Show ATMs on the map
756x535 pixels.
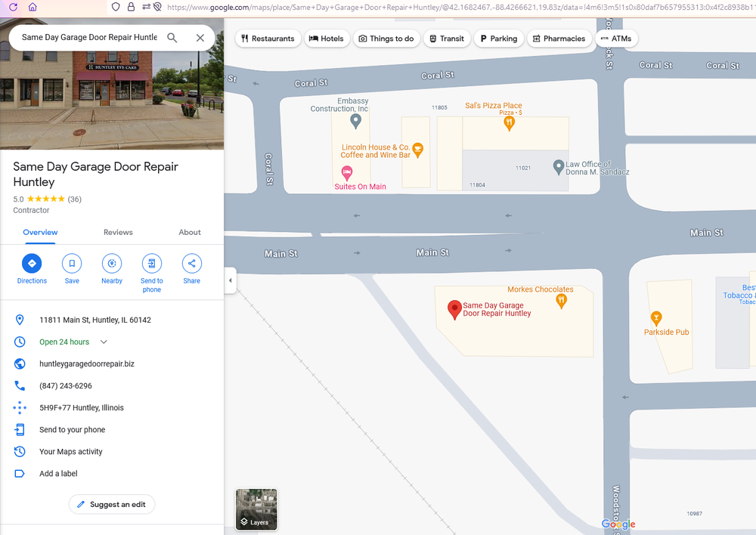[617, 39]
